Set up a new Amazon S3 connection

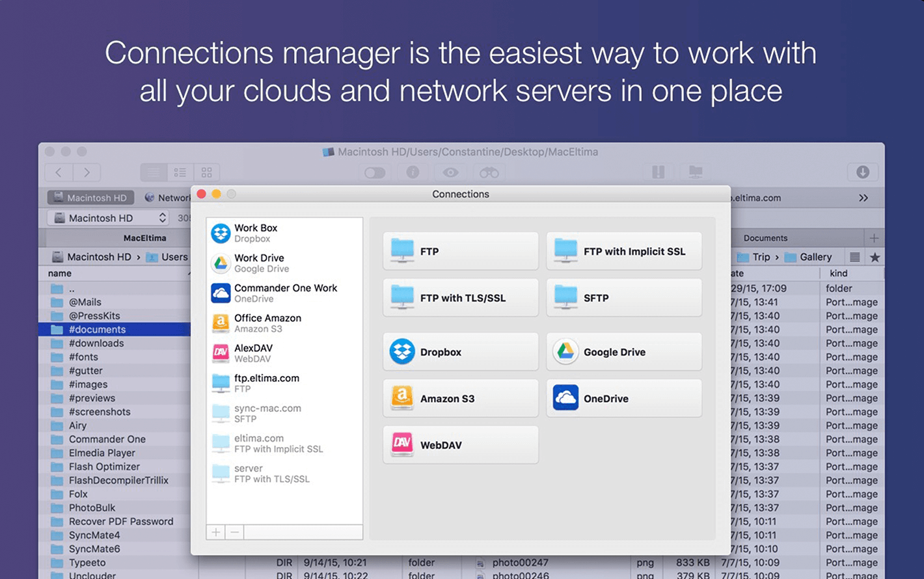coord(461,398)
